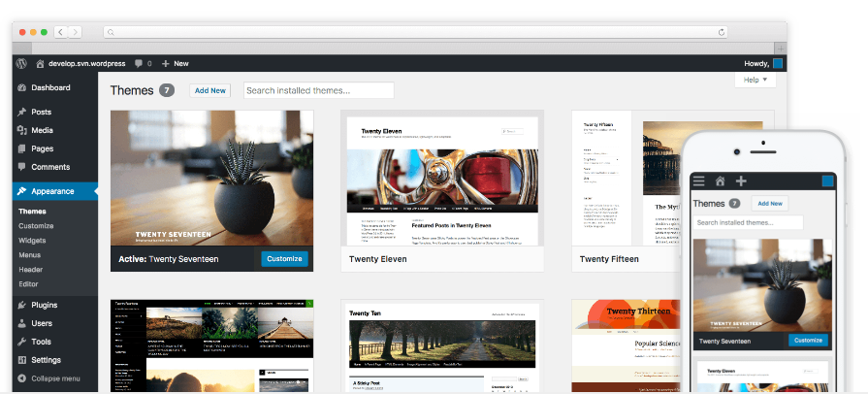This screenshot has width=868, height=394.
Task: Open the Menus submenu item
Action: tap(29, 255)
